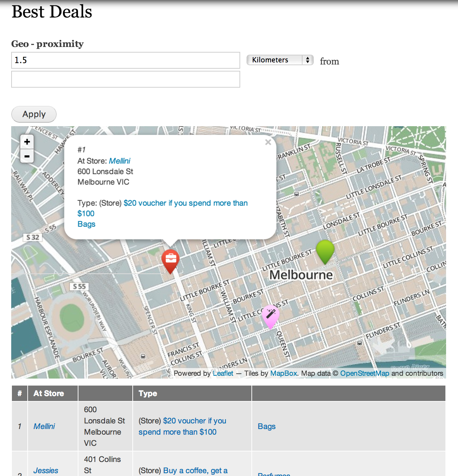Screen dimensions: 458x476
Task: Open the Mellini link in the results table
Action: [x=44, y=426]
